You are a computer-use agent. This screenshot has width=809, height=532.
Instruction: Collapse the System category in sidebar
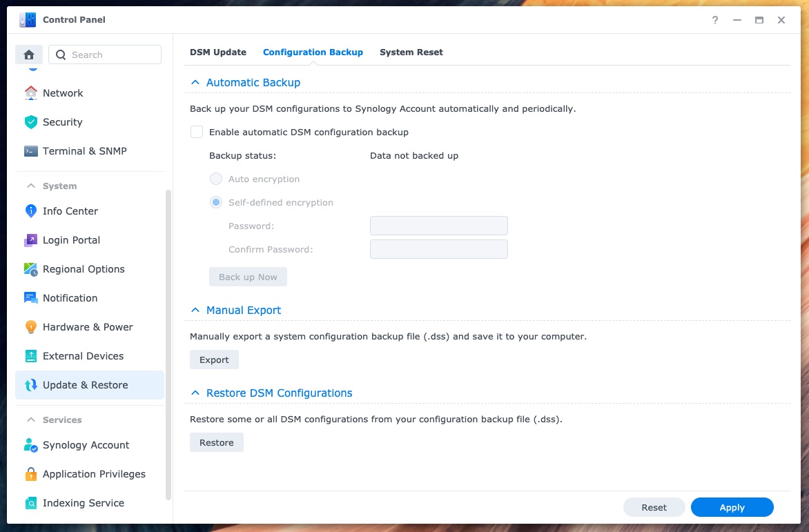(31, 186)
